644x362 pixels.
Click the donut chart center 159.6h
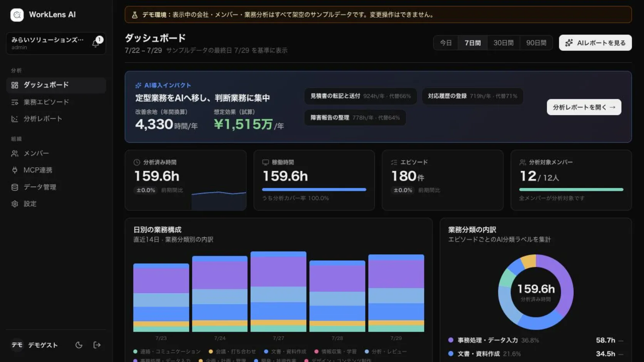pos(536,289)
